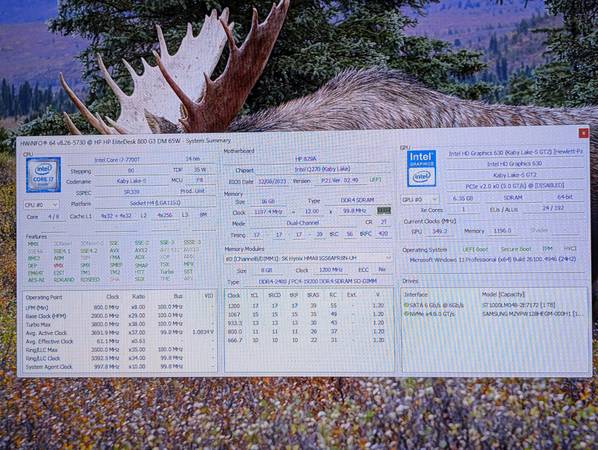Click the RDRAND feature label
The height and width of the screenshot is (450, 598).
point(64,280)
